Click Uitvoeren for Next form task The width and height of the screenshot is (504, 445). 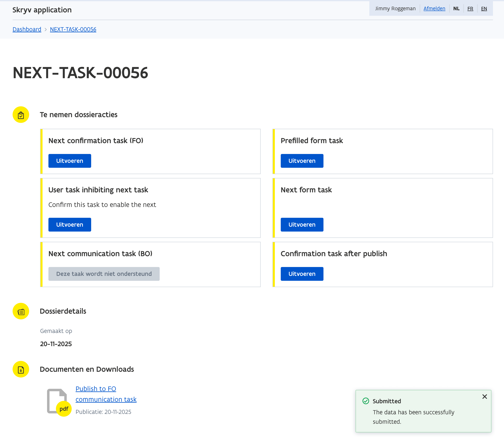point(302,225)
